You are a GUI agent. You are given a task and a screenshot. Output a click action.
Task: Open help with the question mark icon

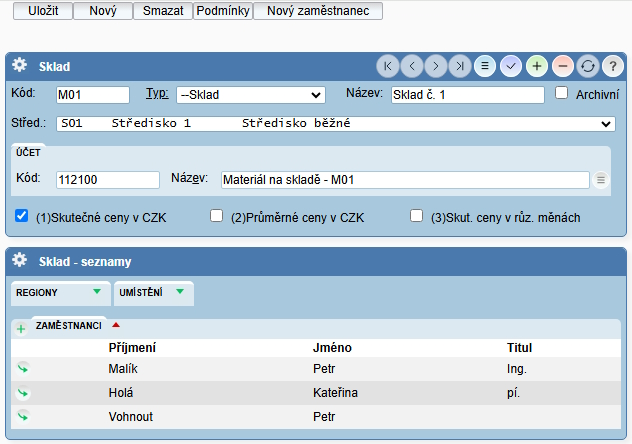612,65
